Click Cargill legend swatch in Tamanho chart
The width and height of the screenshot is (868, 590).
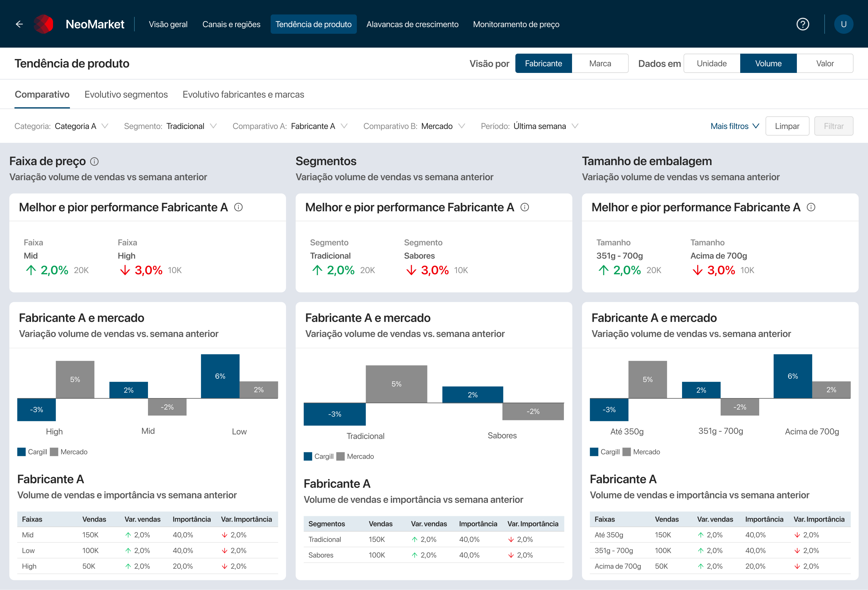[x=594, y=452]
